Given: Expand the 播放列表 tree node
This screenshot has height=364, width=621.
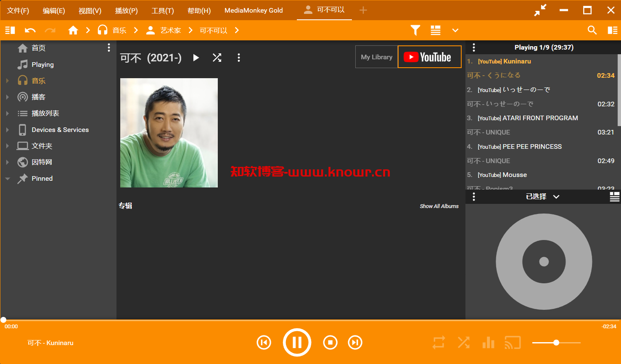Looking at the screenshot, I should (8, 113).
